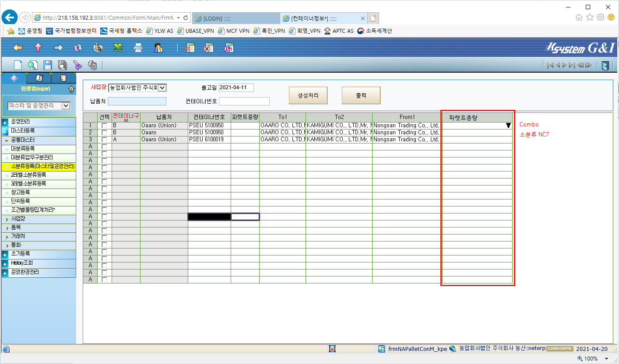Click the home icon beside 管理者(super)
Screen dimensions: 619x364
click(x=71, y=89)
